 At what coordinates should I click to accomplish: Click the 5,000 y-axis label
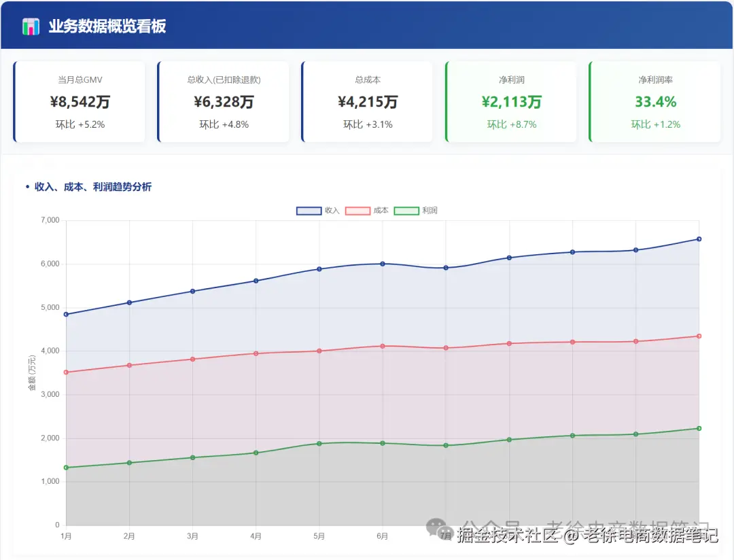[50, 308]
